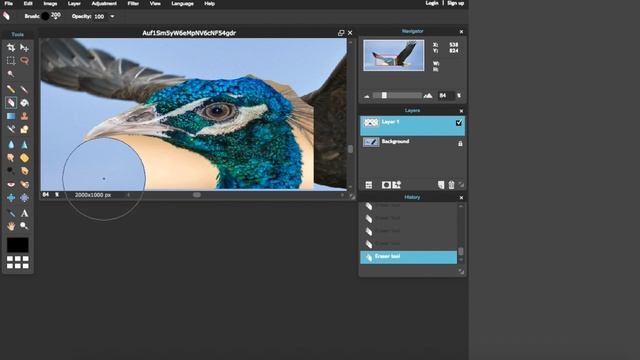Select the Spot heal tool
Image resolution: width=640 pixels, height=360 pixels.
point(24,184)
